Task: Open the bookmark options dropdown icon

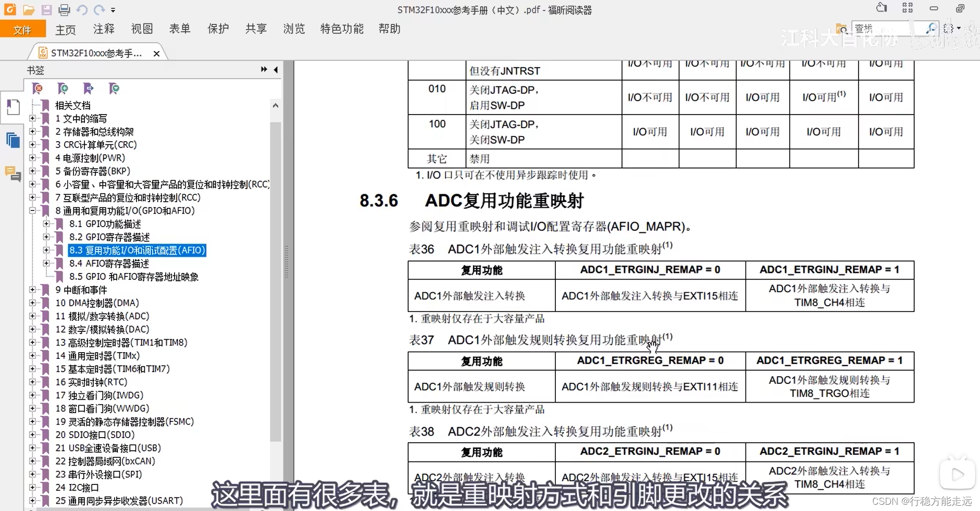Action: point(114,89)
